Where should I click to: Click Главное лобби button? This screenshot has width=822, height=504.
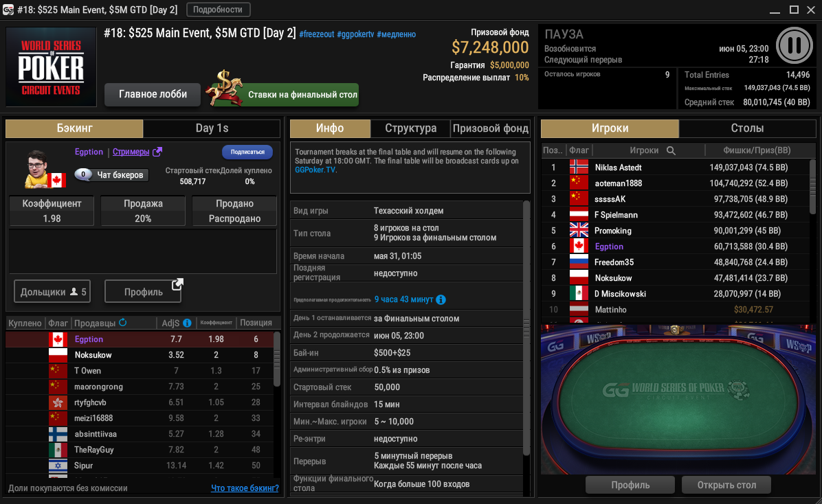tap(153, 94)
